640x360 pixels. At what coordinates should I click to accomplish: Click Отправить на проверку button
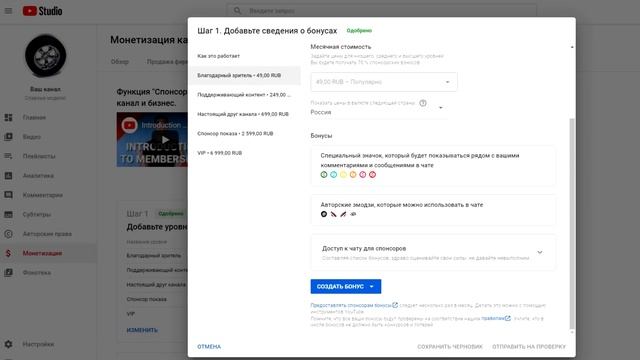click(529, 347)
